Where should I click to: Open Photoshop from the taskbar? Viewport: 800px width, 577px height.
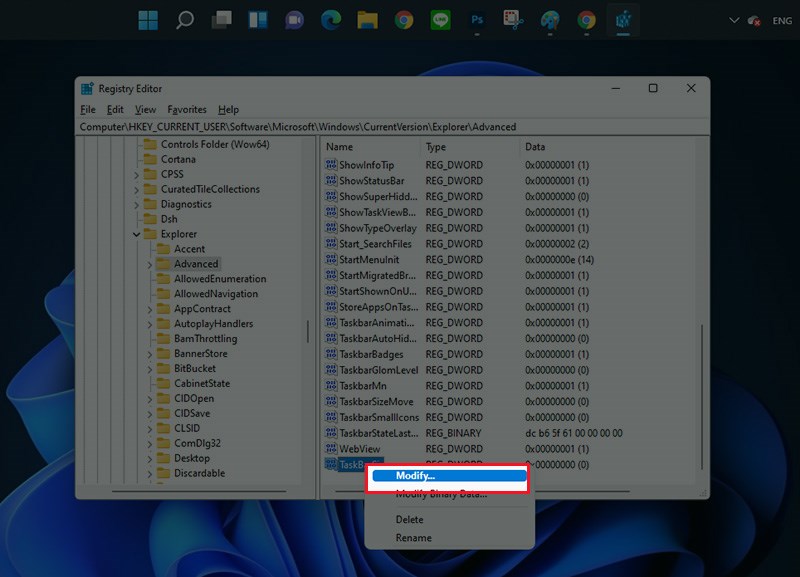[x=476, y=20]
